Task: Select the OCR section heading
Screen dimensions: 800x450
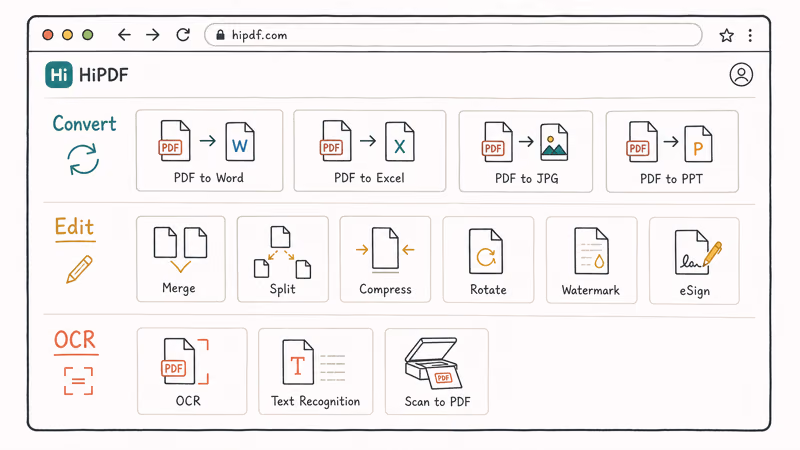Action: pos(75,340)
